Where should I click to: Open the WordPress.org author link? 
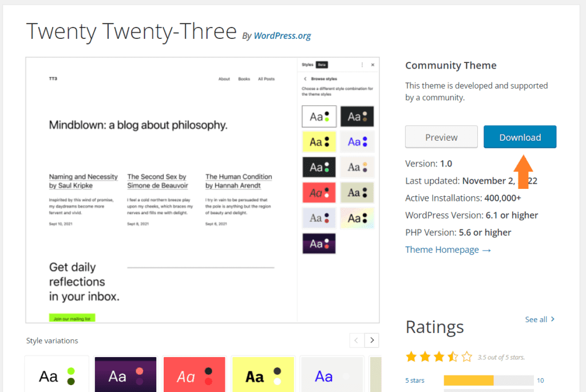click(x=282, y=36)
